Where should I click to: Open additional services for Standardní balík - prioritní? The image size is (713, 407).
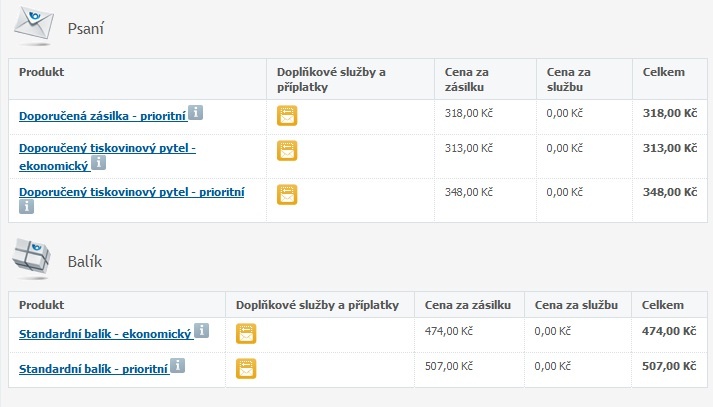coord(246,369)
